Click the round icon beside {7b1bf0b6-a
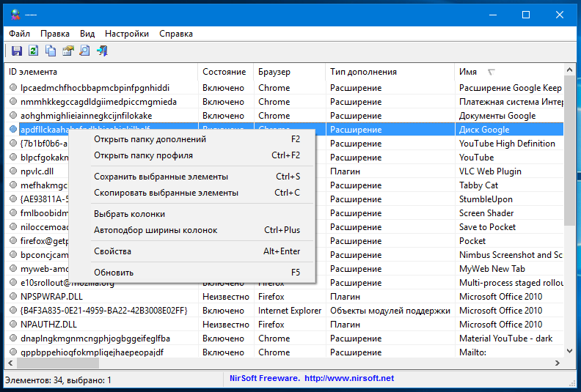The width and height of the screenshot is (581, 392). point(13,143)
